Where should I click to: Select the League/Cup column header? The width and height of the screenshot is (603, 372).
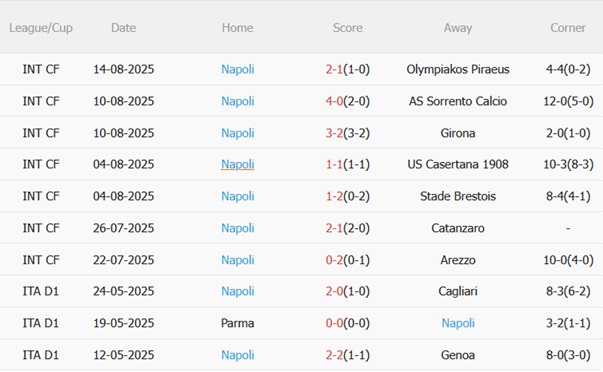coord(41,28)
